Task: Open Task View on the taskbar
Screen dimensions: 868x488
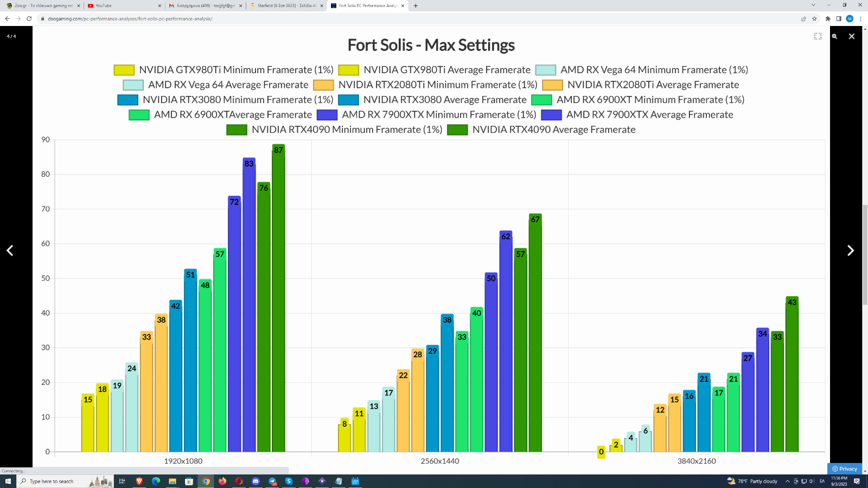Action: pyautogui.click(x=122, y=481)
